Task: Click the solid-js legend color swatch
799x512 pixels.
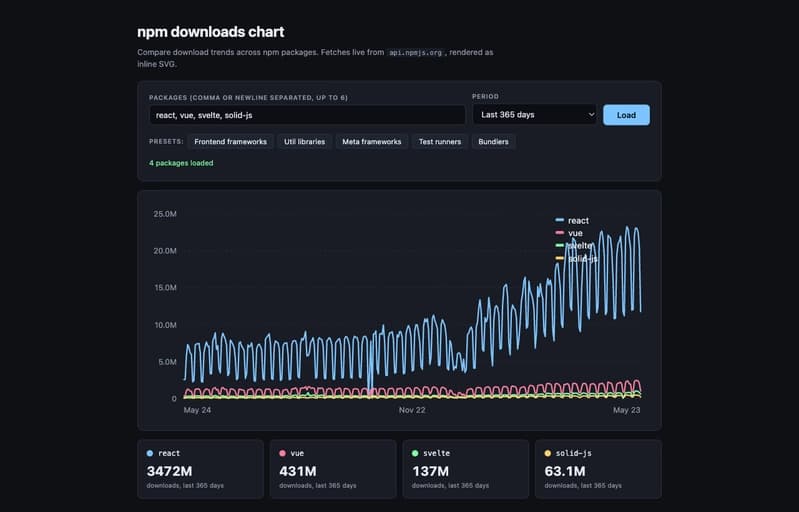Action: (560, 258)
